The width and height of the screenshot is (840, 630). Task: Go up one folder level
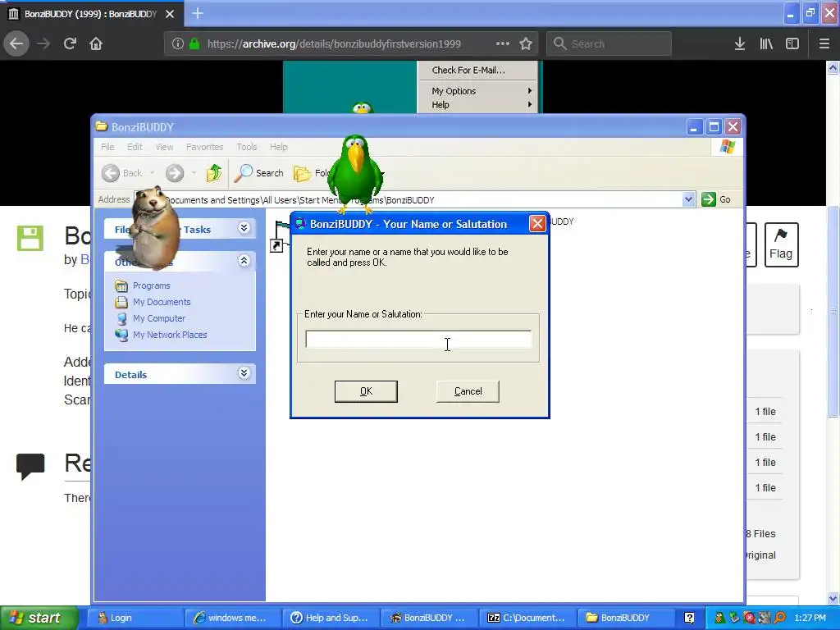tap(214, 173)
